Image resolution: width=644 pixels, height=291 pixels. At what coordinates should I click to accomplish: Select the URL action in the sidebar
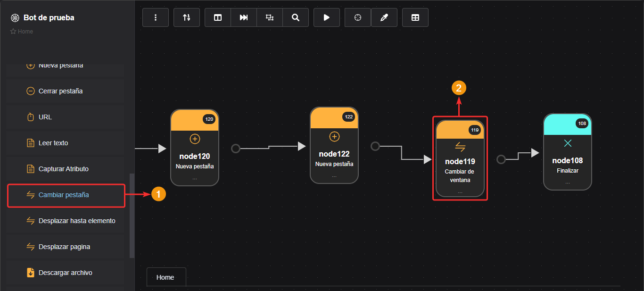click(66, 117)
